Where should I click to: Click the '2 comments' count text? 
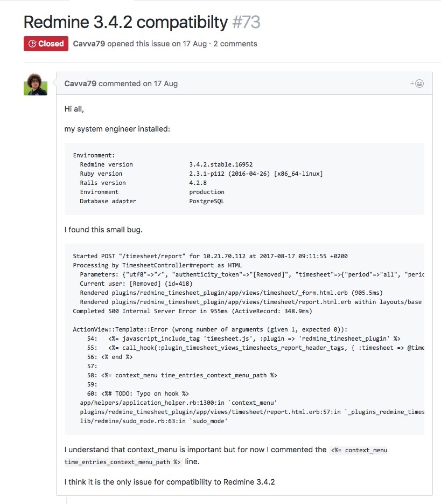pos(235,44)
